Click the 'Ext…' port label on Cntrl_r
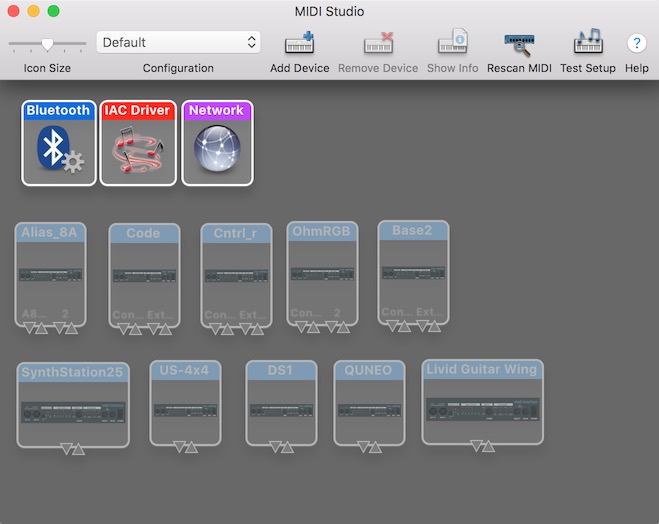This screenshot has width=659, height=524. (x=253, y=315)
